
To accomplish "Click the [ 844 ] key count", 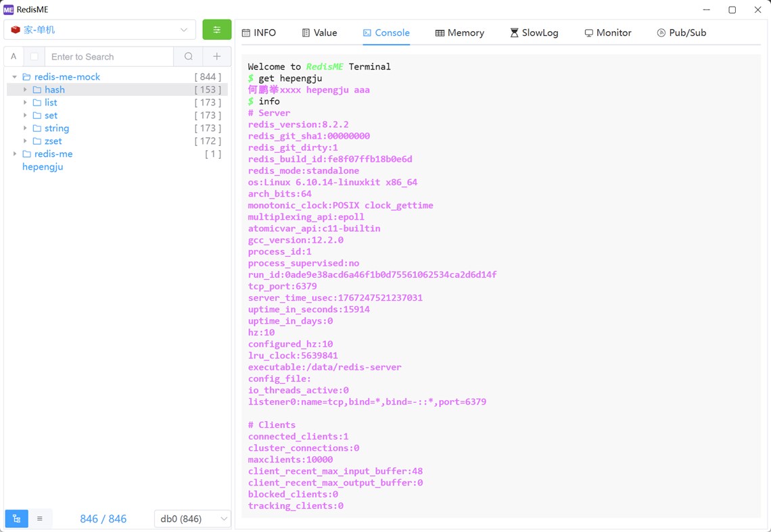I will pyautogui.click(x=208, y=76).
